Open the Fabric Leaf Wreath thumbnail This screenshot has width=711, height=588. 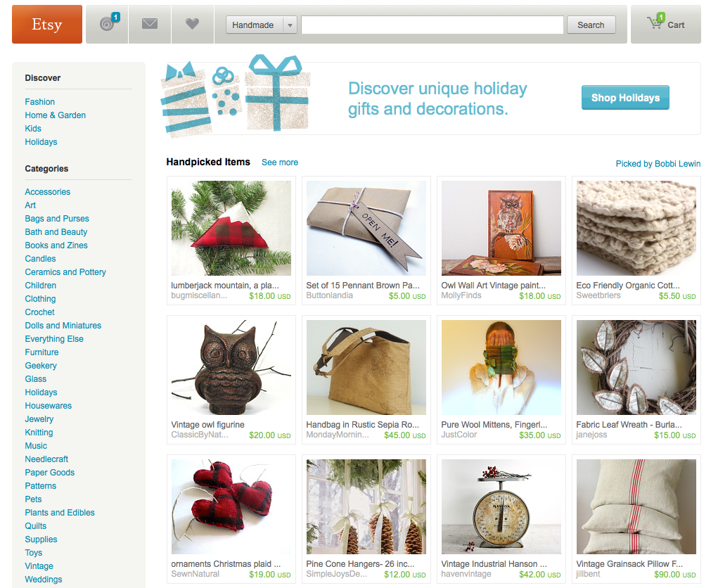click(x=636, y=367)
